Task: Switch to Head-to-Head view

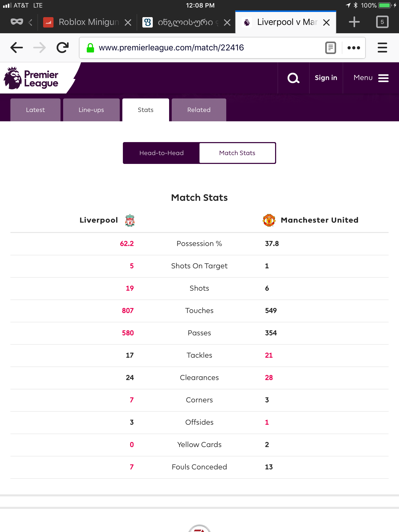Action: [161, 153]
